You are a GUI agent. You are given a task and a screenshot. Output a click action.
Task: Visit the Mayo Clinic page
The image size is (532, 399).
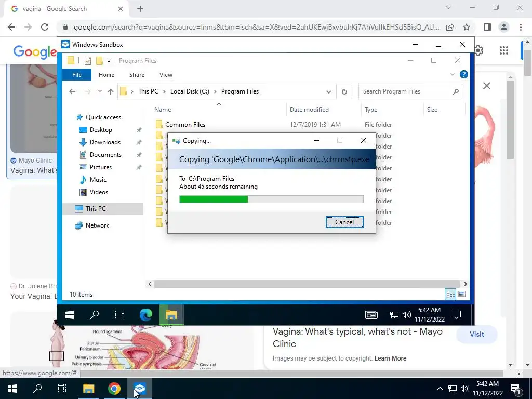pyautogui.click(x=477, y=334)
